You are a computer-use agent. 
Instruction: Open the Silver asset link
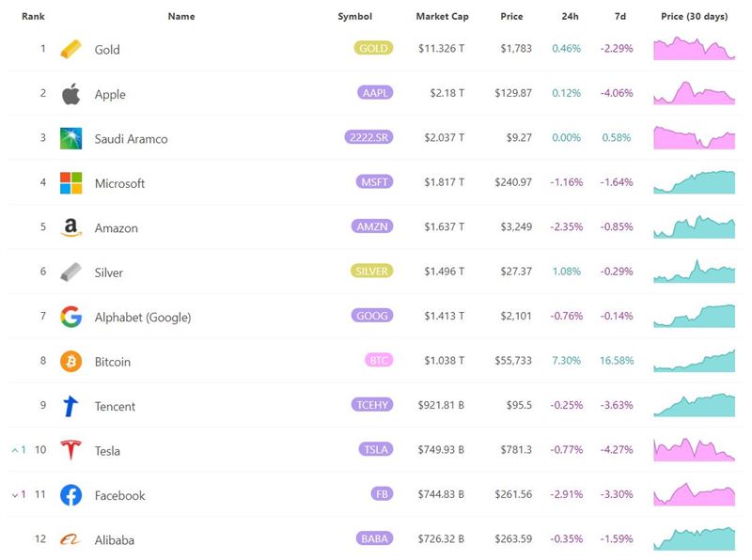(108, 272)
